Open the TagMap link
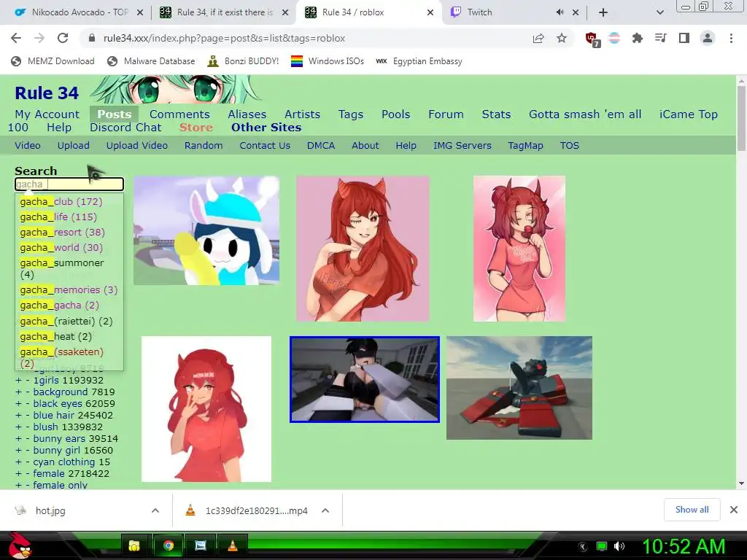 coord(525,146)
